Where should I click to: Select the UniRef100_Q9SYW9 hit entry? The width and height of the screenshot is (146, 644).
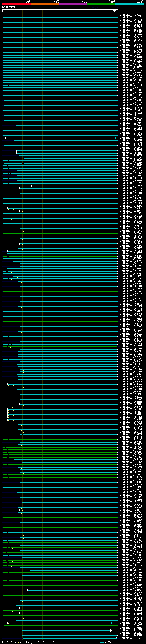click(x=131, y=58)
